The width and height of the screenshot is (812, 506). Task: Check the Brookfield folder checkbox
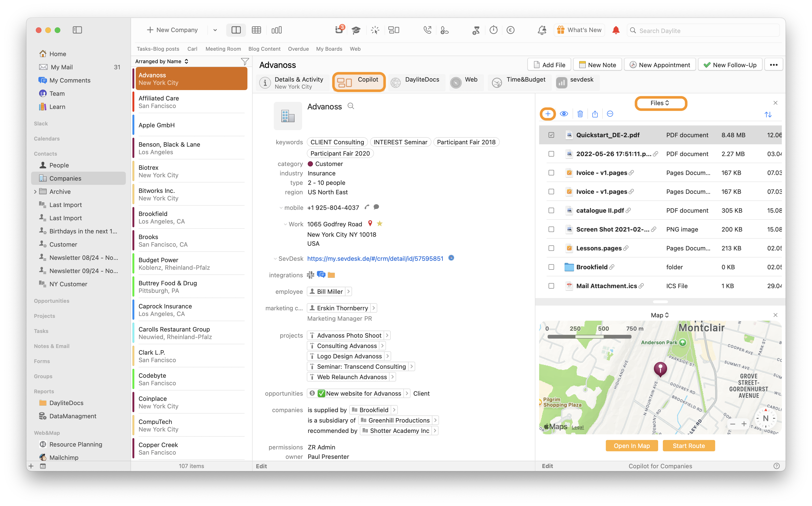(551, 267)
